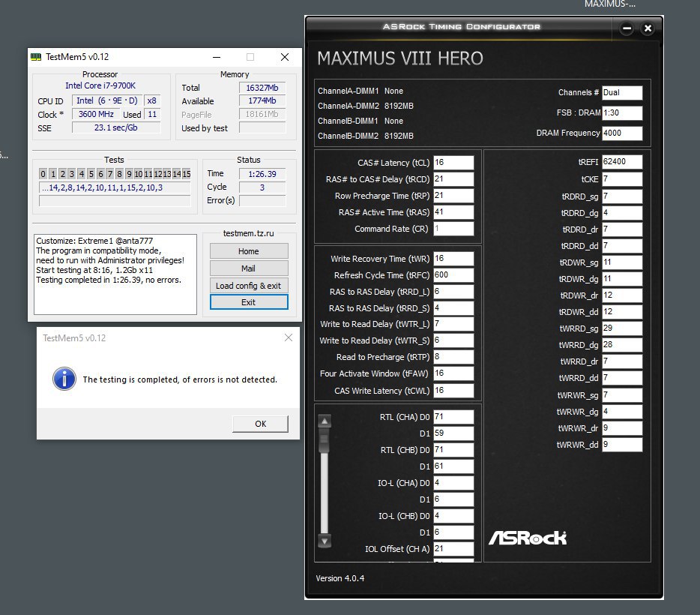This screenshot has width=700, height=615.
Task: Click the Version 4.0.4 label
Action: click(x=340, y=578)
